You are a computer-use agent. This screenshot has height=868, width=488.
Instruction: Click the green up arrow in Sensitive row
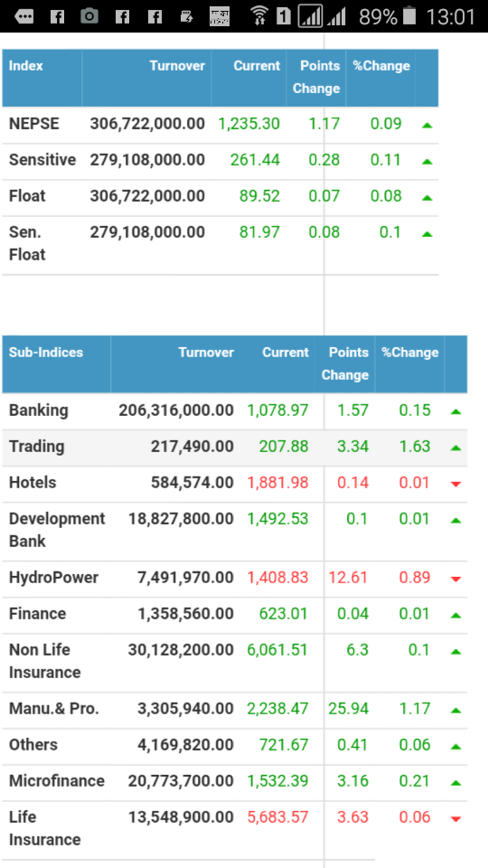(427, 162)
